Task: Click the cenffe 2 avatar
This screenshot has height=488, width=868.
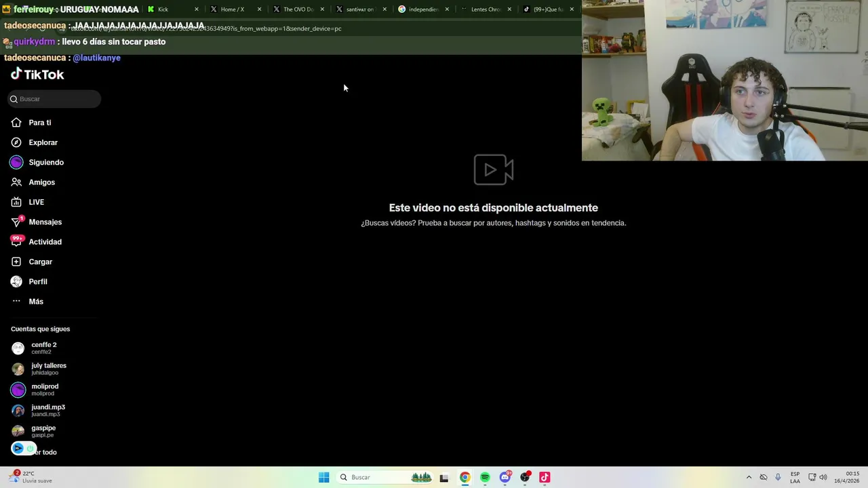Action: pyautogui.click(x=18, y=348)
